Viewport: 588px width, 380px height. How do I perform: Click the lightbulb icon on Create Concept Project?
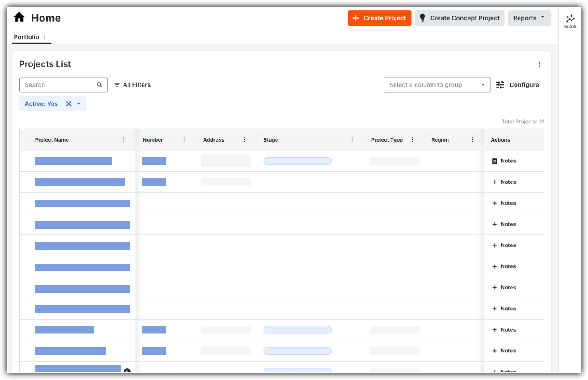(x=423, y=18)
